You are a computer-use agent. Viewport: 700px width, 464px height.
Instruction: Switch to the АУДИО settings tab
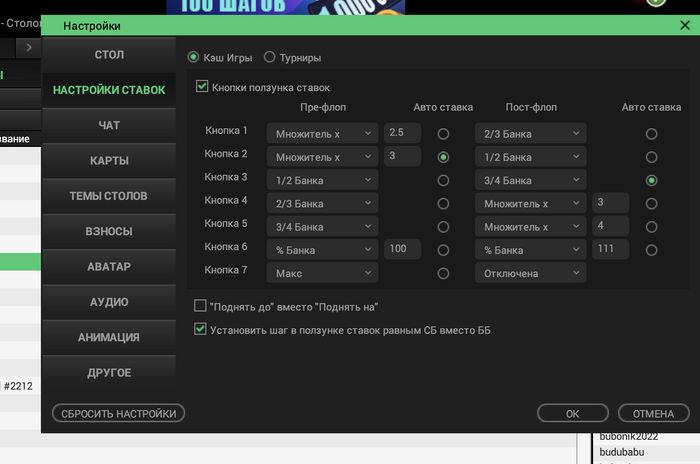pyautogui.click(x=109, y=302)
